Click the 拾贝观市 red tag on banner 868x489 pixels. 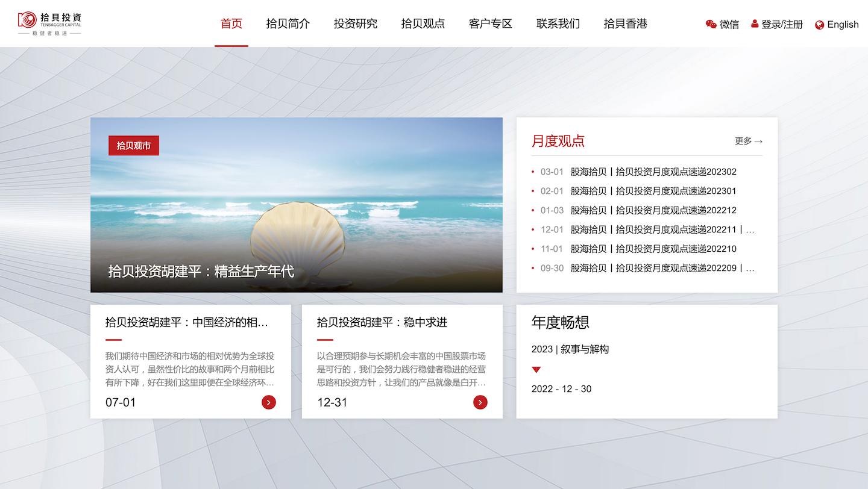[x=134, y=146]
